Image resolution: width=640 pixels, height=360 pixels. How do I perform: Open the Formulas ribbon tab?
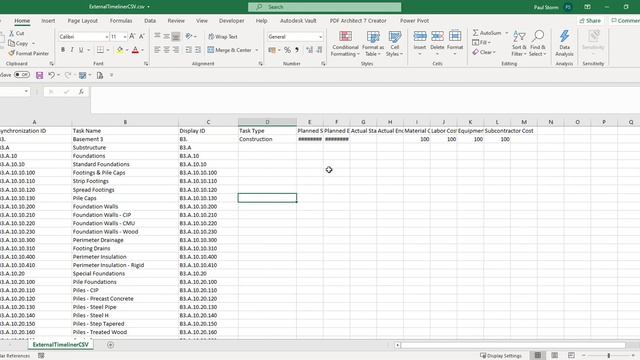(121, 20)
